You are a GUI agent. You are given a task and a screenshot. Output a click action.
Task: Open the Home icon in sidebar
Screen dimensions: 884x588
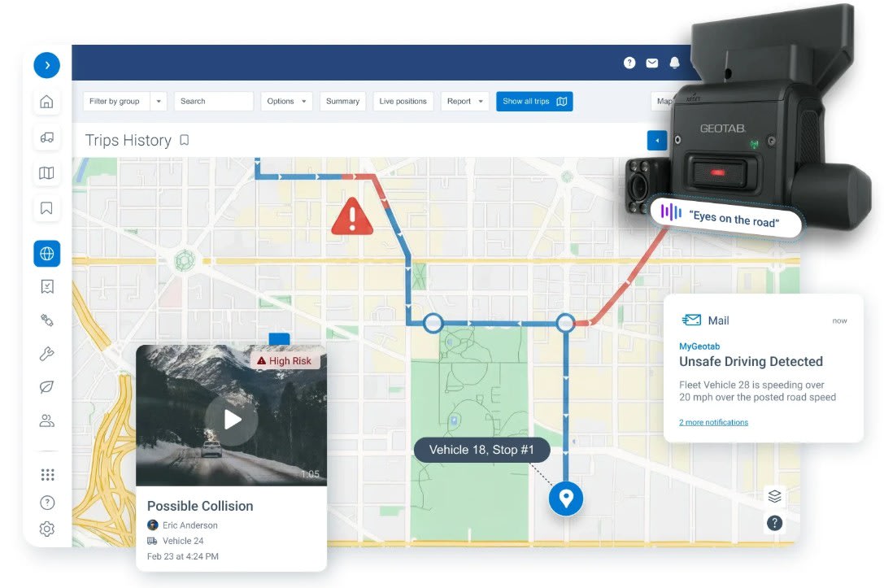click(46, 102)
